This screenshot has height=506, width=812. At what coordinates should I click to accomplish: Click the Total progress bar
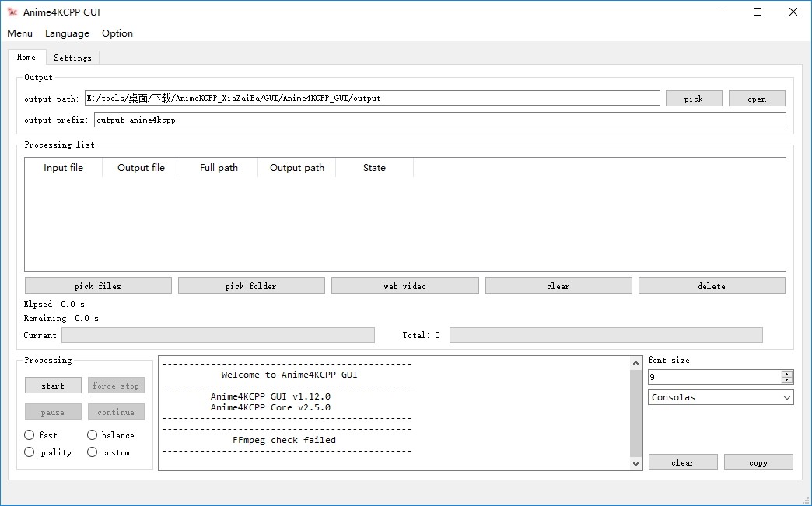pyautogui.click(x=606, y=335)
